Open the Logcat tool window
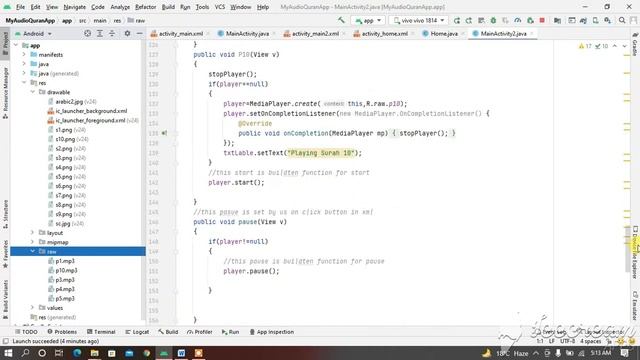The width and height of the screenshot is (640, 360). (x=137, y=332)
